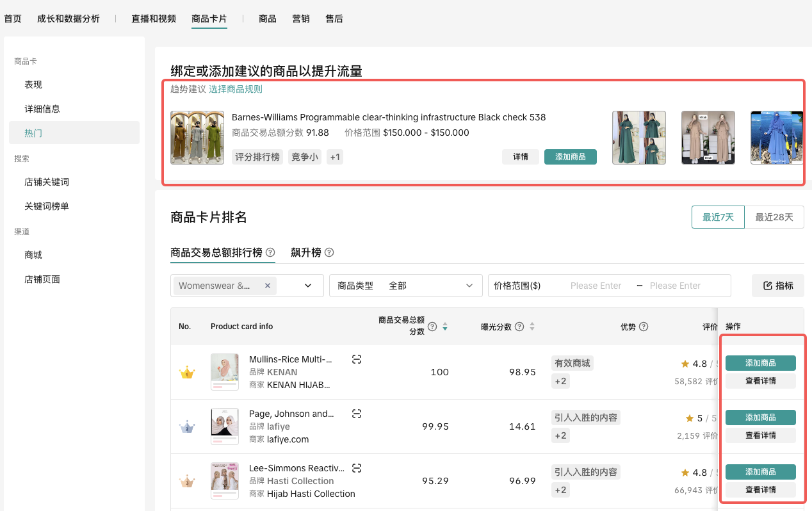Expand the +1 tag on suggested product
812x511 pixels.
point(335,157)
